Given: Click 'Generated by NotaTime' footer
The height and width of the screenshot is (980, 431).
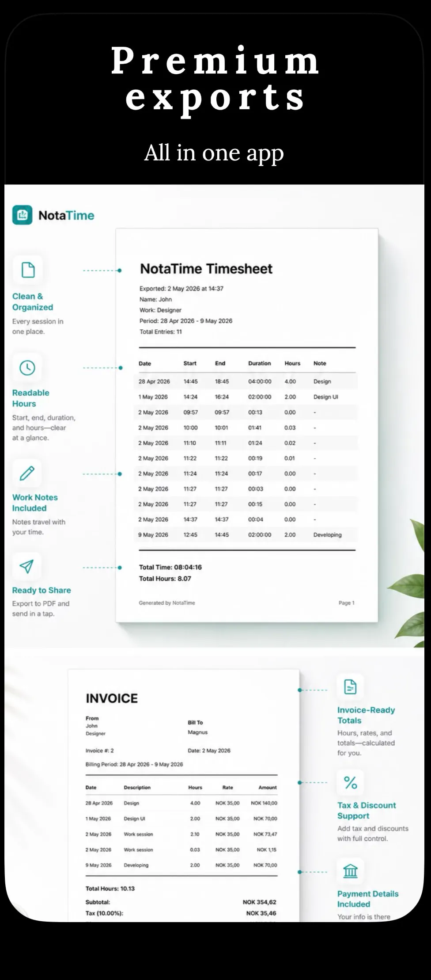Looking at the screenshot, I should click(167, 603).
